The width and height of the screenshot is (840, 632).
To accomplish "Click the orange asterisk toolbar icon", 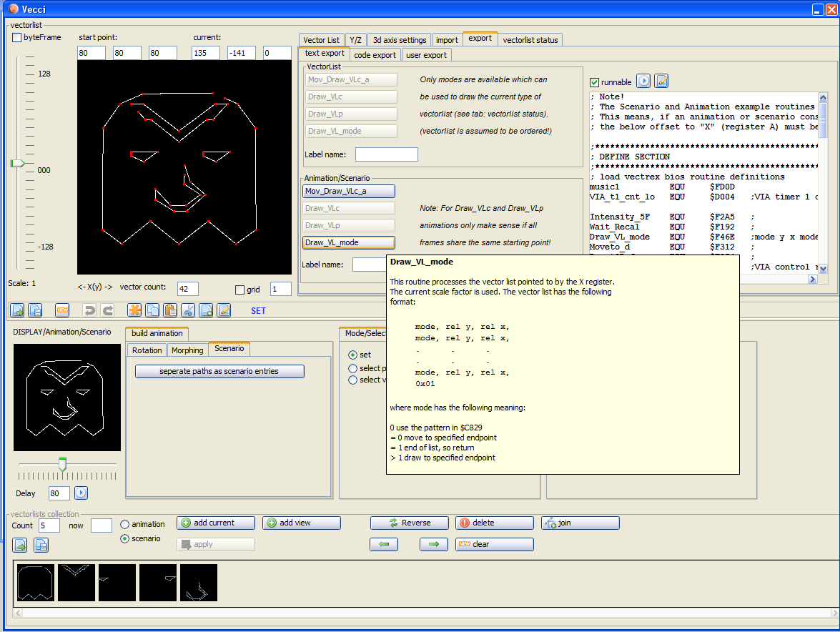I will pyautogui.click(x=134, y=310).
